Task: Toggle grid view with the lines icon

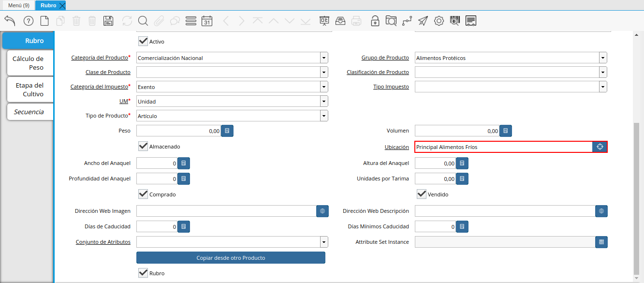Action: coord(191,21)
